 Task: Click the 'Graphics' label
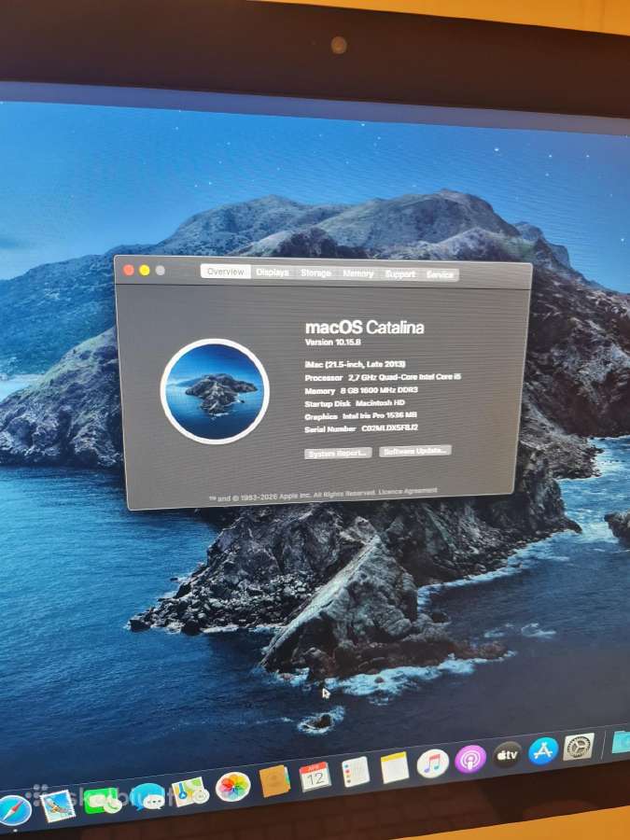pyautogui.click(x=321, y=416)
